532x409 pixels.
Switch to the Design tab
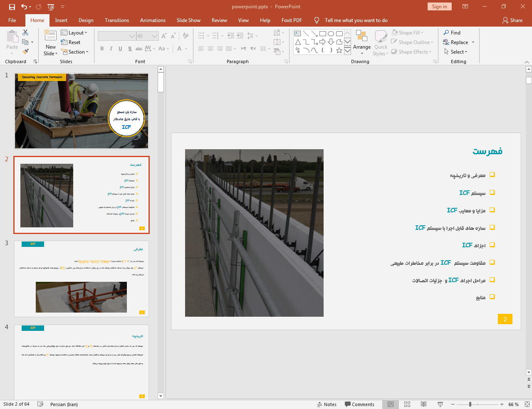(86, 20)
